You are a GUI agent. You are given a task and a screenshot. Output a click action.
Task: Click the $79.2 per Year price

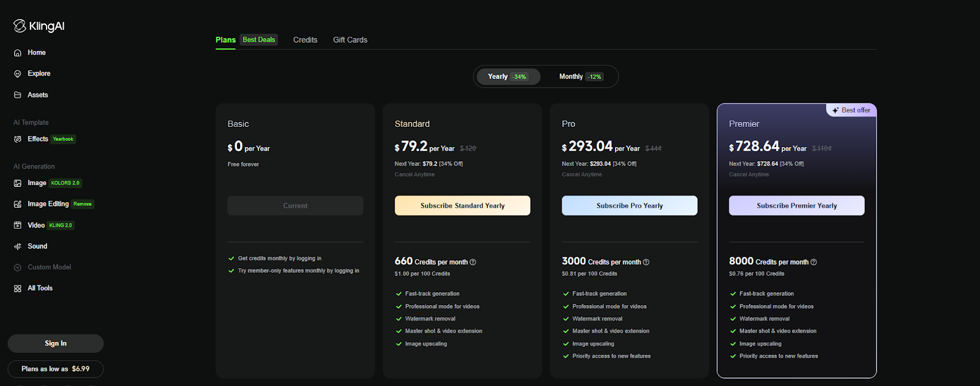coord(424,146)
